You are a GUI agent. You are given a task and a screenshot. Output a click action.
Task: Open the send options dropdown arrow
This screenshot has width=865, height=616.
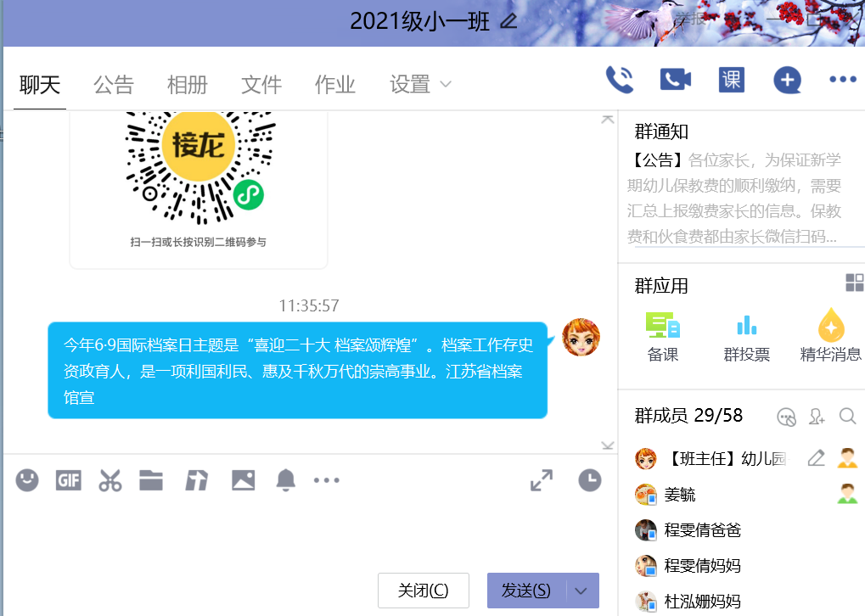tap(581, 591)
